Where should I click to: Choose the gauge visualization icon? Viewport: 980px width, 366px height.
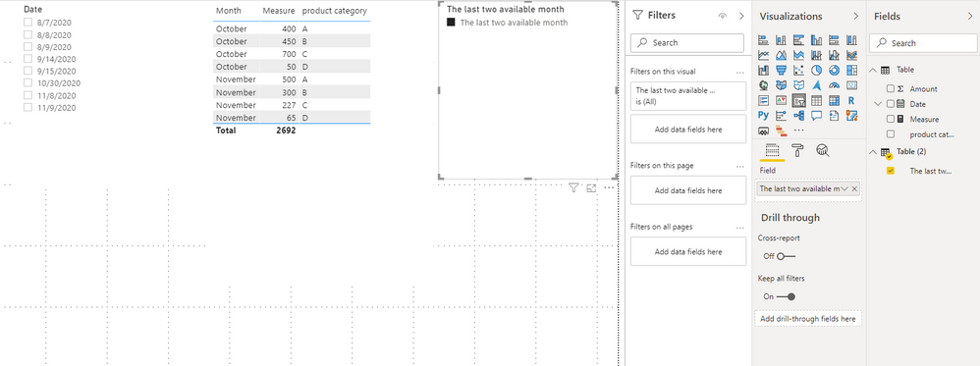point(834,85)
